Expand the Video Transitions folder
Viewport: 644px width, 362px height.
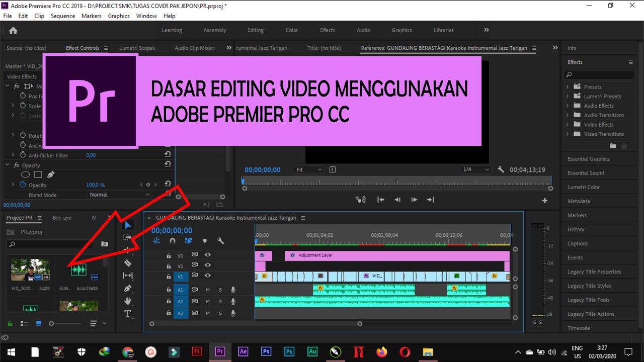(x=568, y=134)
